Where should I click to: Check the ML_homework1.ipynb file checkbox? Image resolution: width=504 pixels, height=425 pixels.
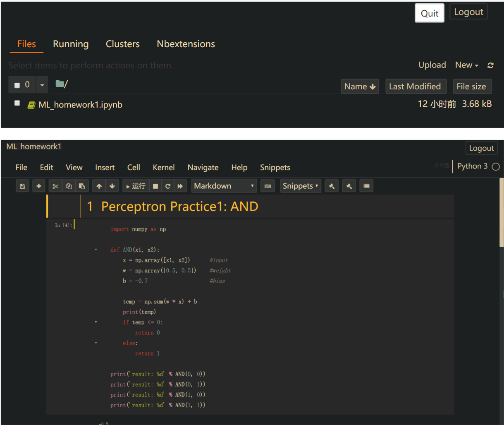pos(17,103)
